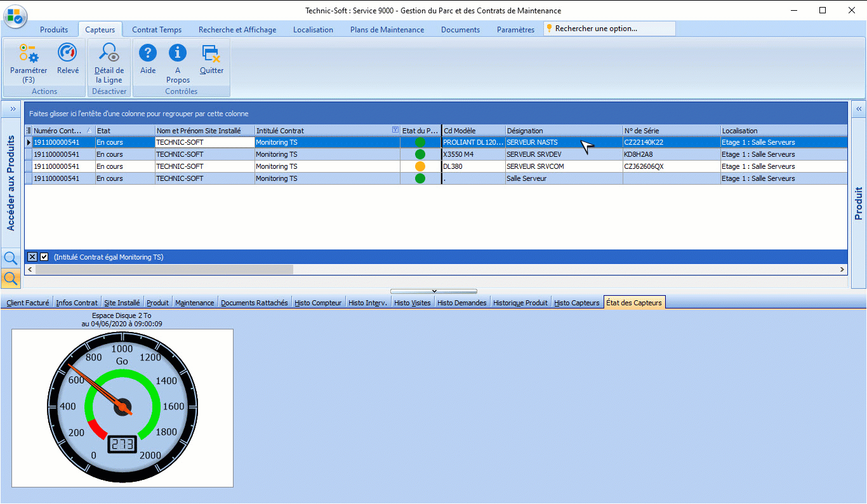
Task: Select the CZJ62606QX serial number cell
Action: click(x=672, y=166)
